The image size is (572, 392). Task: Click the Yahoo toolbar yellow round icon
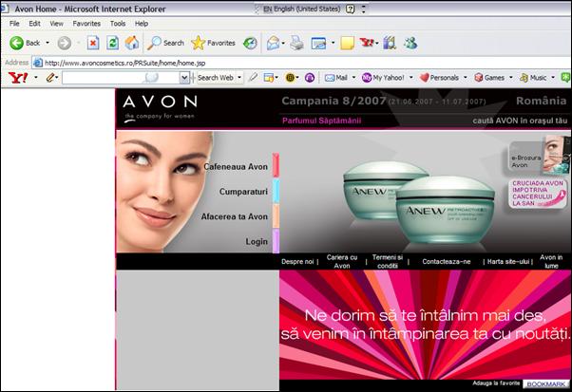point(290,78)
